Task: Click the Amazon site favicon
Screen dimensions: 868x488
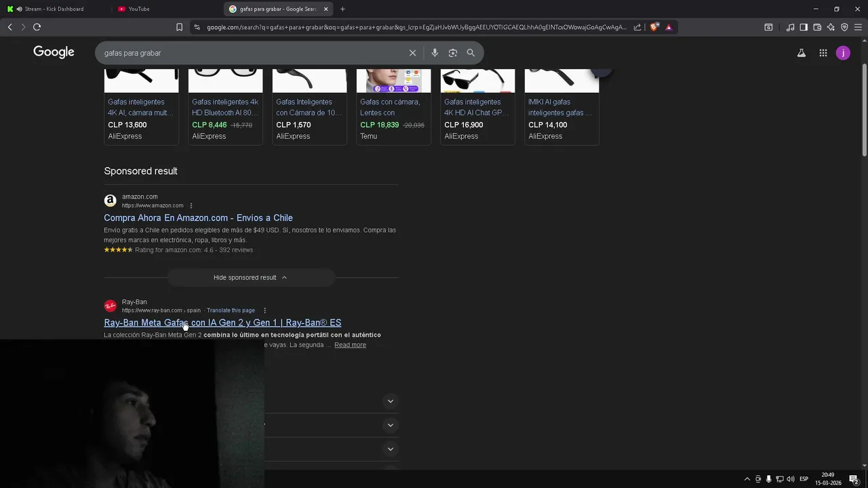Action: [x=110, y=201]
